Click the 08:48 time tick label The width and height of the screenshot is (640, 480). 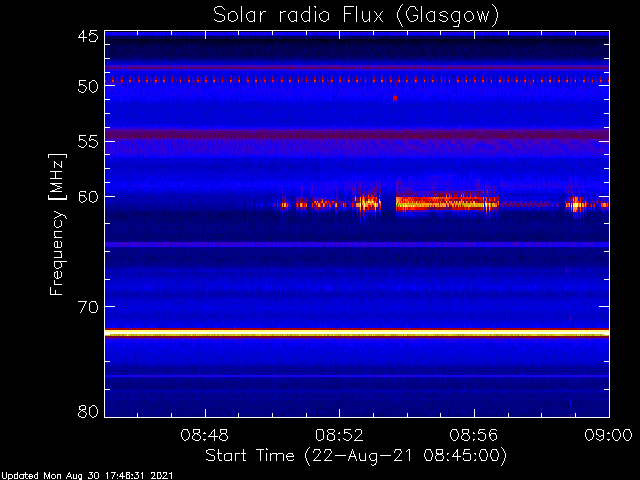[x=205, y=435]
